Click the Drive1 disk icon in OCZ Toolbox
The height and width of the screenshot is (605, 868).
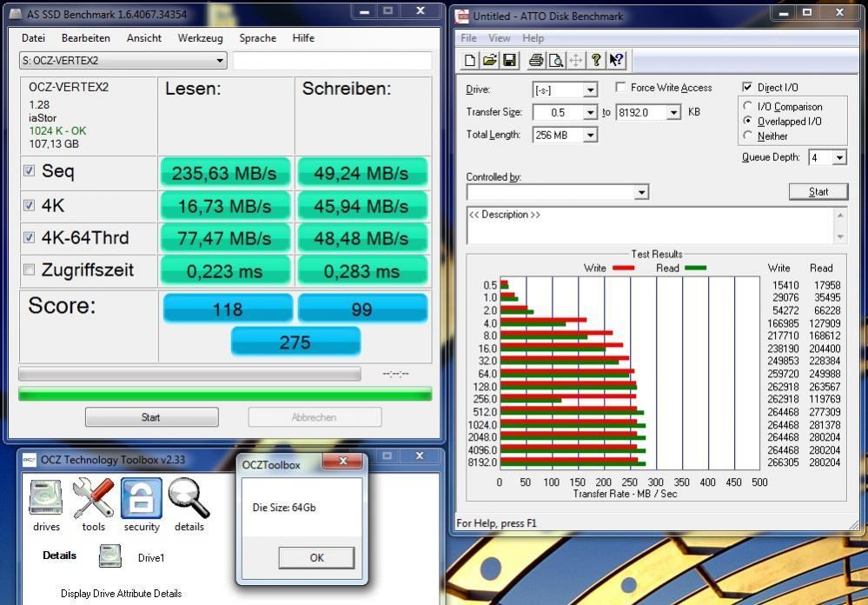[110, 556]
